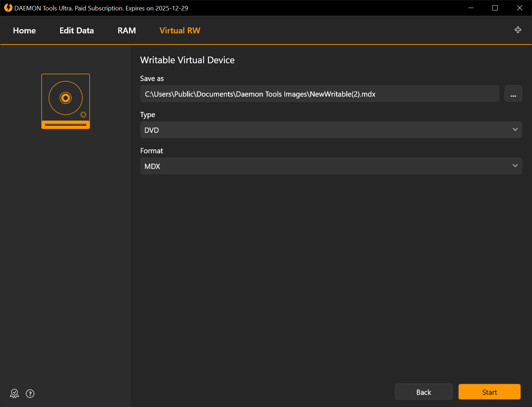Viewport: 532px width, 407px height.
Task: Open the license badge icon
Action: (14, 393)
